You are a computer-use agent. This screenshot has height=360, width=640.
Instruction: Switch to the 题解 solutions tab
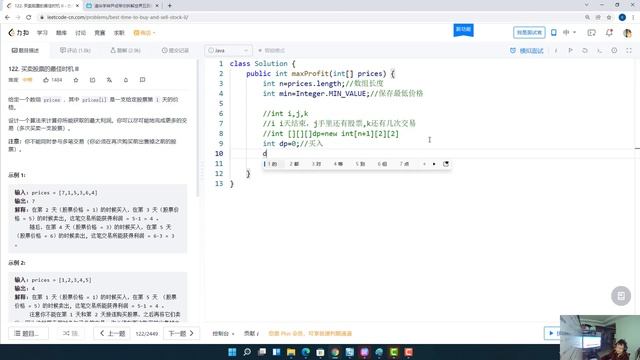[x=125, y=50]
